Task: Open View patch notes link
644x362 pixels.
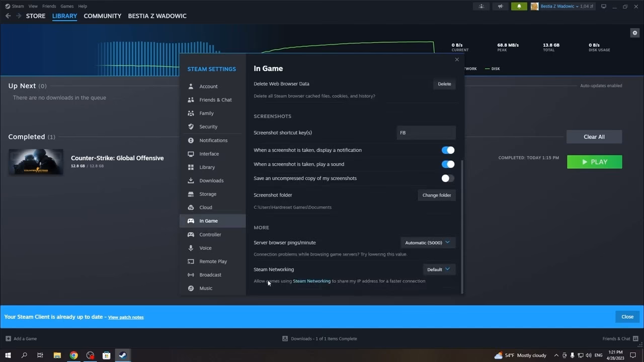Action: pos(126,317)
